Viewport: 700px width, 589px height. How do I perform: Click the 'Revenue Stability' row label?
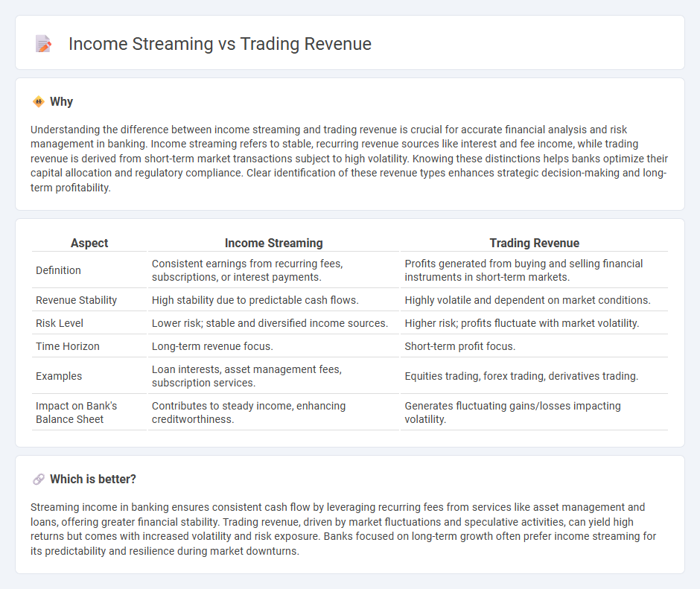pyautogui.click(x=77, y=300)
